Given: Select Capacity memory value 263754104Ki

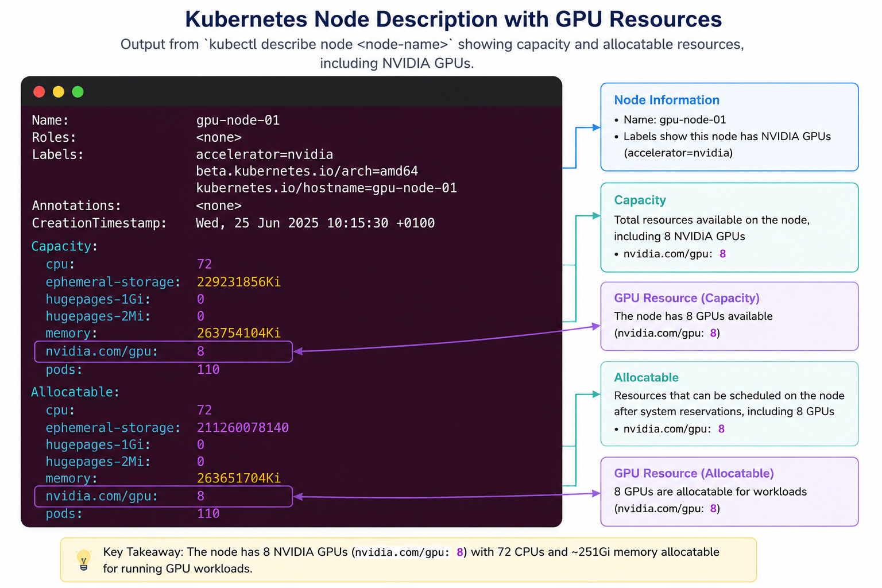Looking at the screenshot, I should (x=239, y=333).
